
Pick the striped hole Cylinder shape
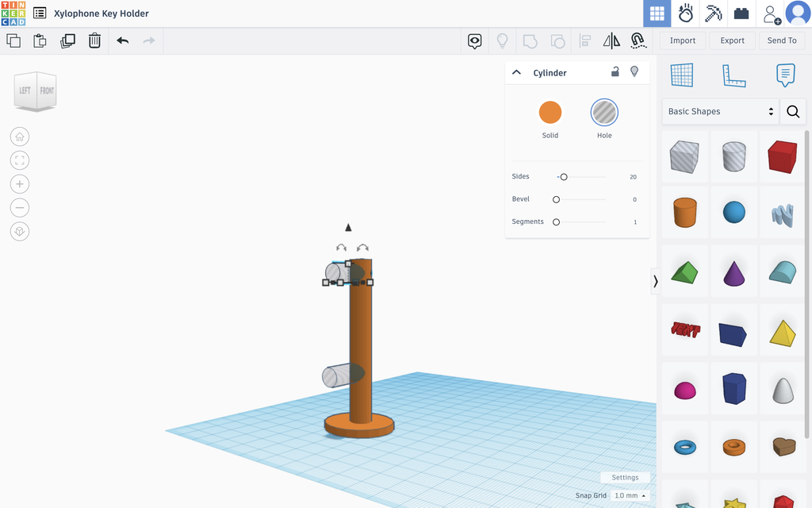tap(733, 156)
